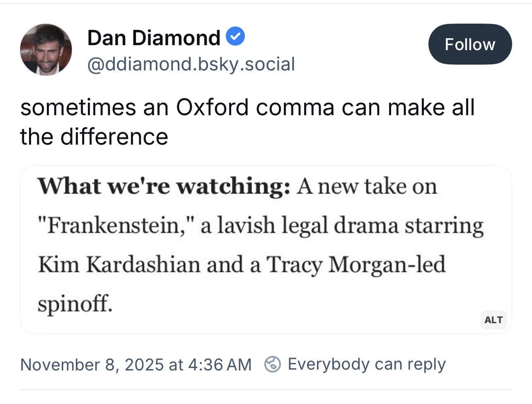Open Dan Diamond's profile avatar
This screenshot has height=404, width=532.
pyautogui.click(x=46, y=49)
